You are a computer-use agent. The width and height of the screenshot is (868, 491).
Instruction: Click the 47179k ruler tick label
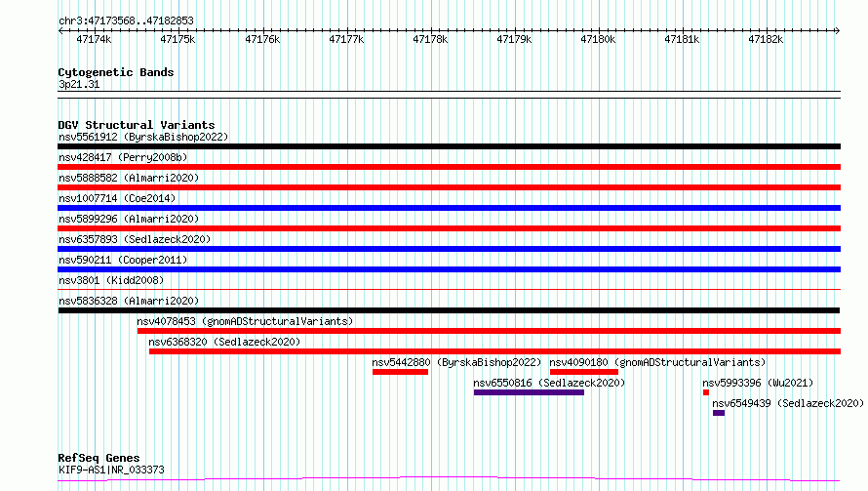[x=514, y=39]
